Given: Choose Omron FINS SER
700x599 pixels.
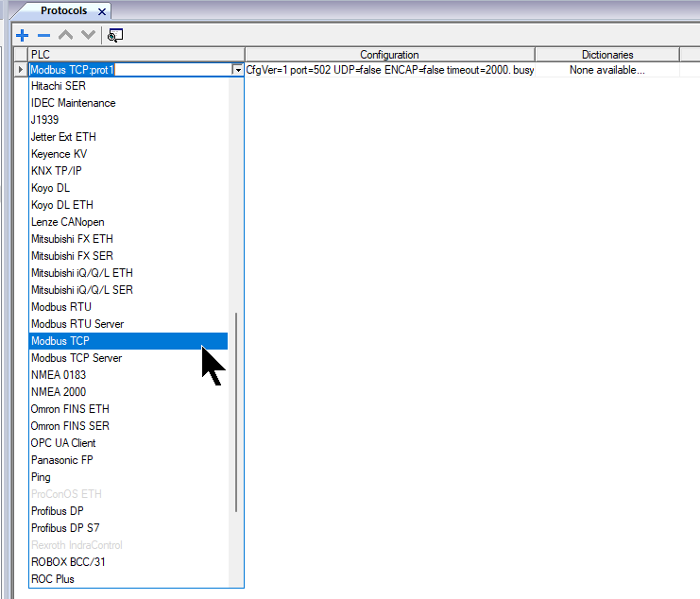Looking at the screenshot, I should coord(128,426).
